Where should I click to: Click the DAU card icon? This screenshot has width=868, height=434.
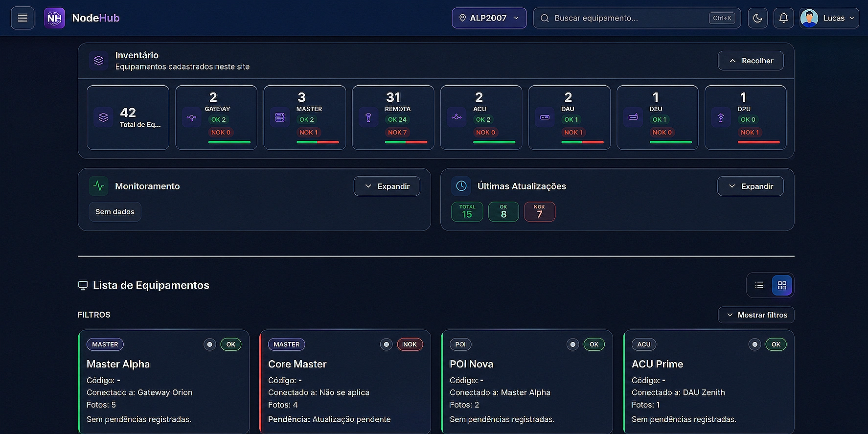tap(545, 117)
